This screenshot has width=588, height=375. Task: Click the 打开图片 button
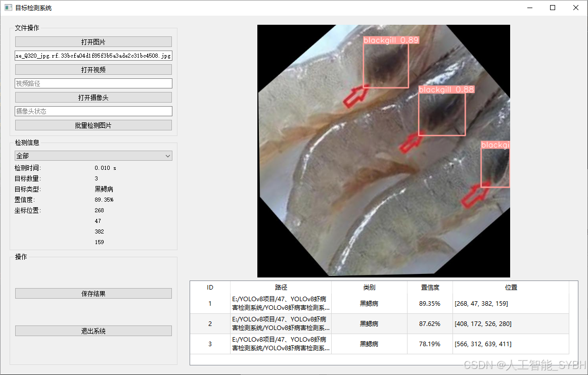pos(94,42)
